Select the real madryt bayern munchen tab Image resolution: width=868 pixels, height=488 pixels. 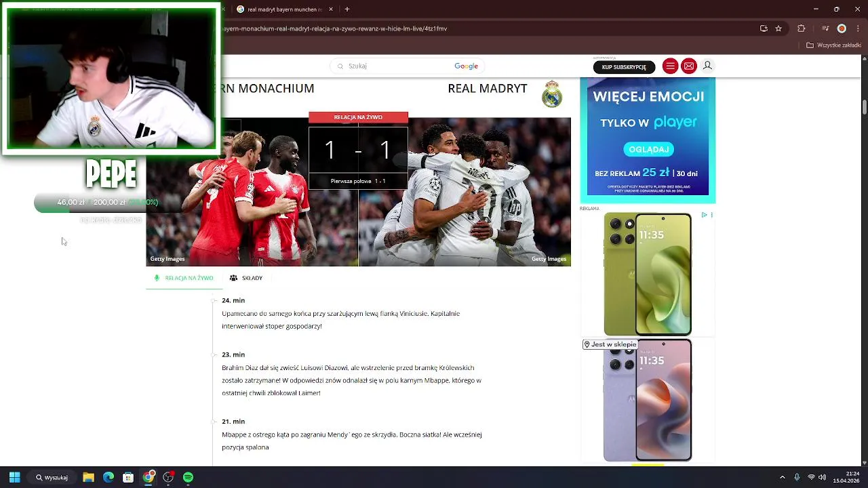click(284, 9)
